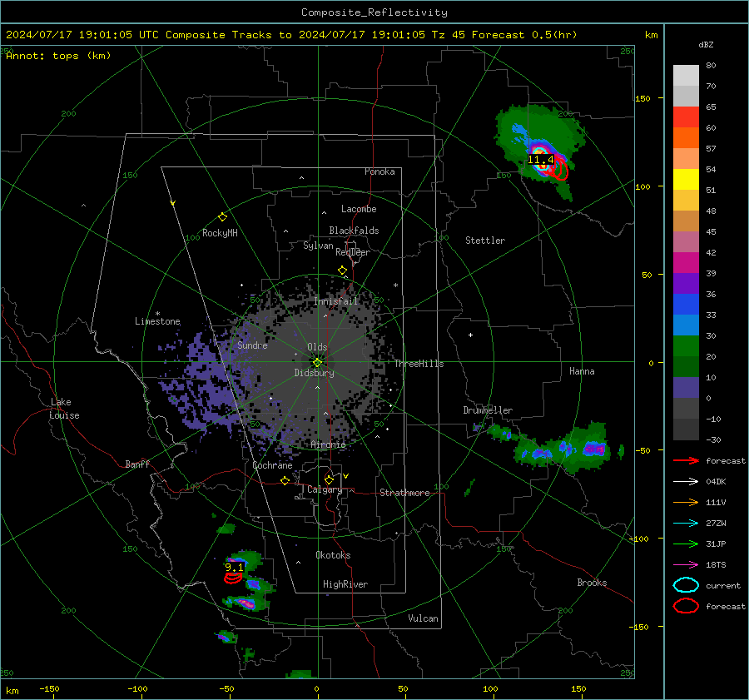Click the Hanna town label
The image size is (749, 700).
pyautogui.click(x=582, y=371)
